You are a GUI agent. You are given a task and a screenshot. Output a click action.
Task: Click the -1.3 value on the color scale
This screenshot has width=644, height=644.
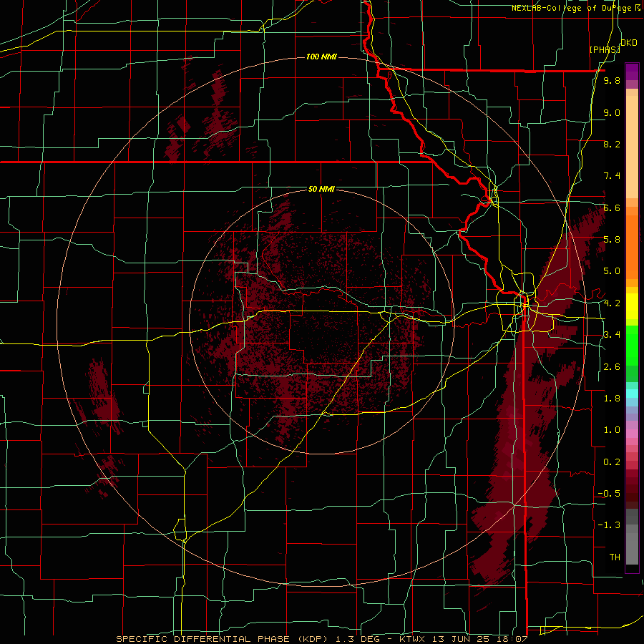(609, 525)
